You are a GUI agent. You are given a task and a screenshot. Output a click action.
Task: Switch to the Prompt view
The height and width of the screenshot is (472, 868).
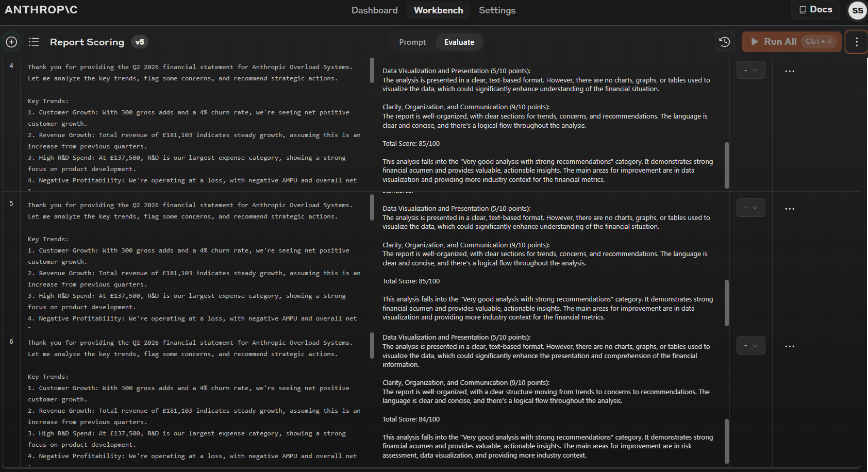[412, 42]
